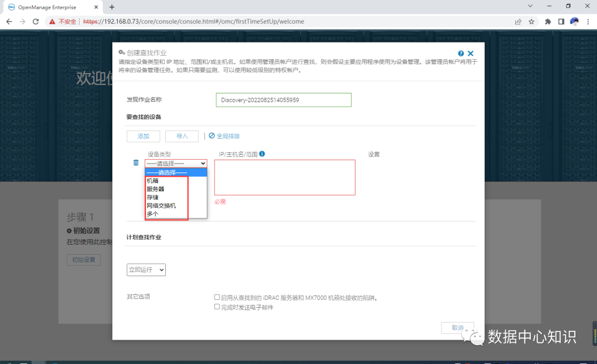Delete device row with trash icon
The width and height of the screenshot is (597, 364).
tap(136, 163)
